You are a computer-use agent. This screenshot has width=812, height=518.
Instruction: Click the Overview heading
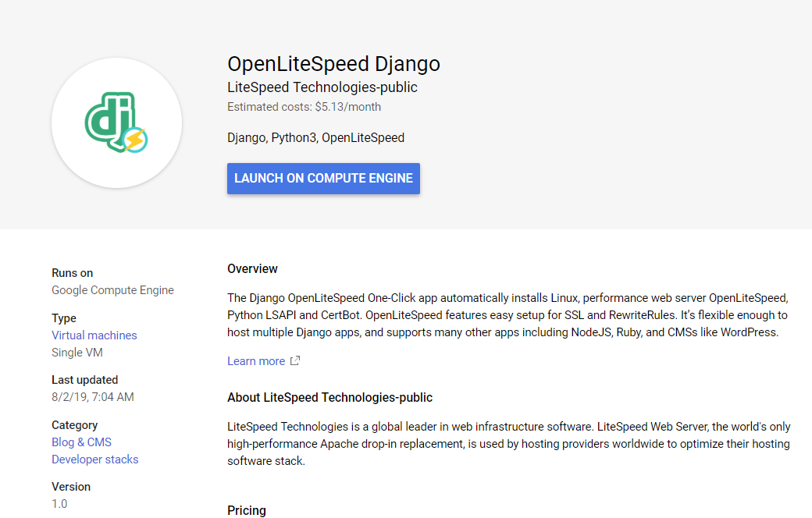(252, 269)
